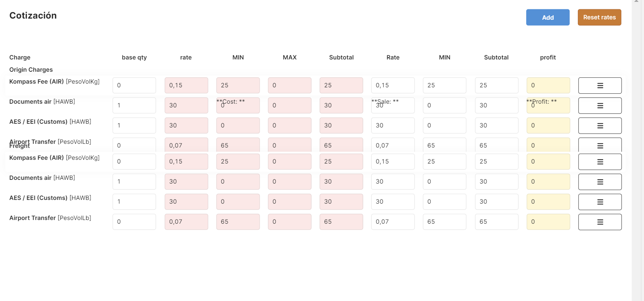The width and height of the screenshot is (644, 301).
Task: Click yellow profit field of second AES / EEI
Action: 548,202
